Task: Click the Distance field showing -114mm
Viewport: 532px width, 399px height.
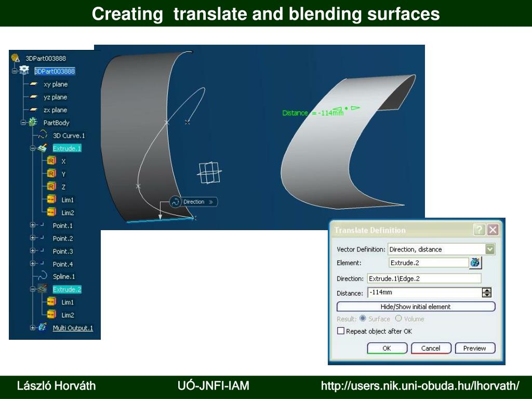Action: click(x=425, y=292)
